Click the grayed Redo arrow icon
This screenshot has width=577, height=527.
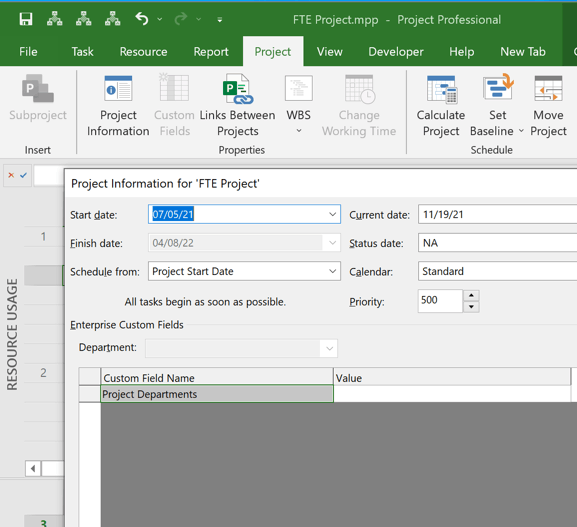(x=181, y=19)
